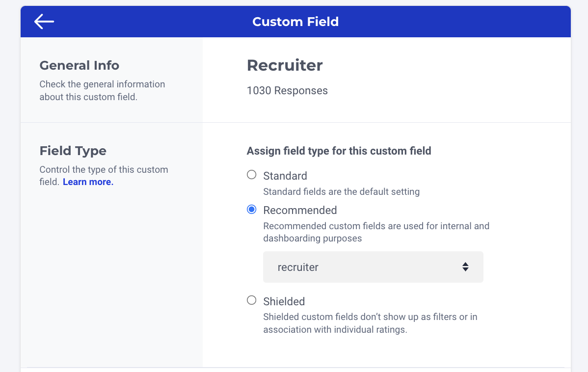Click the Recruiter field name heading
Screen dimensions: 588x372
coord(285,65)
